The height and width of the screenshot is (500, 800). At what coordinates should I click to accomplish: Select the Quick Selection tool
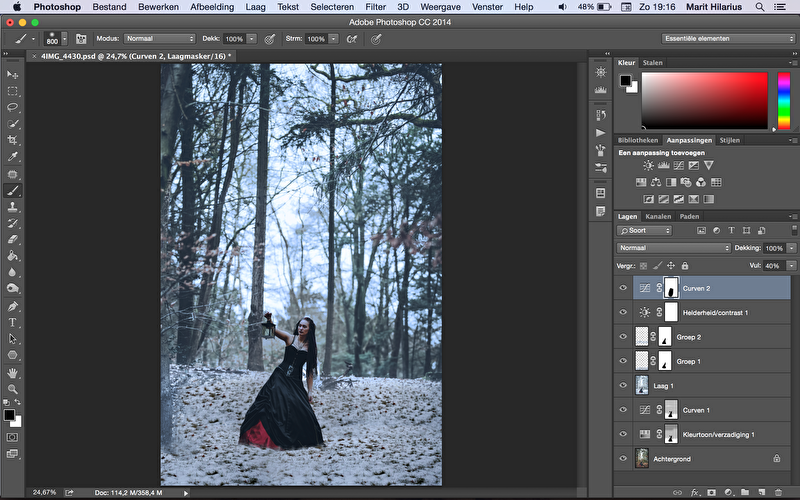[x=12, y=123]
